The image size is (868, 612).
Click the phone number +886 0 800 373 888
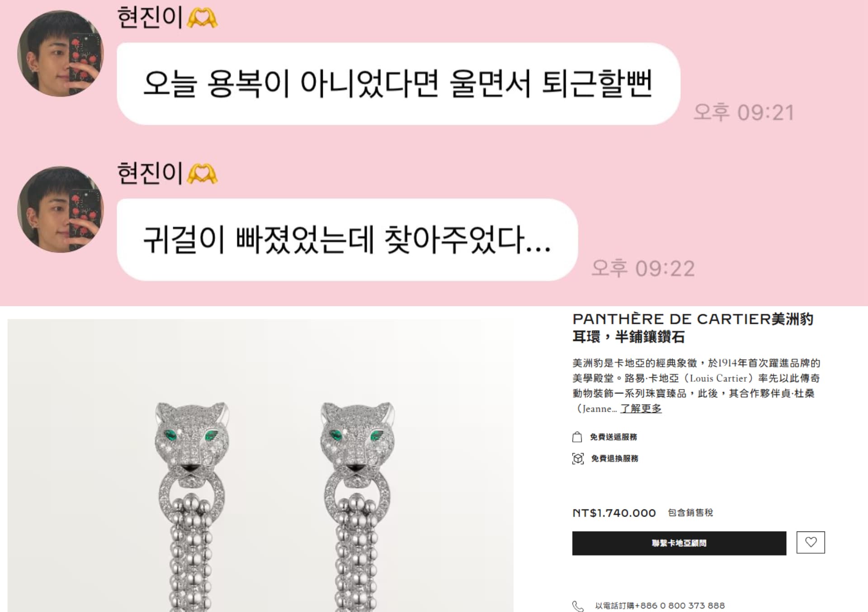coord(679,606)
